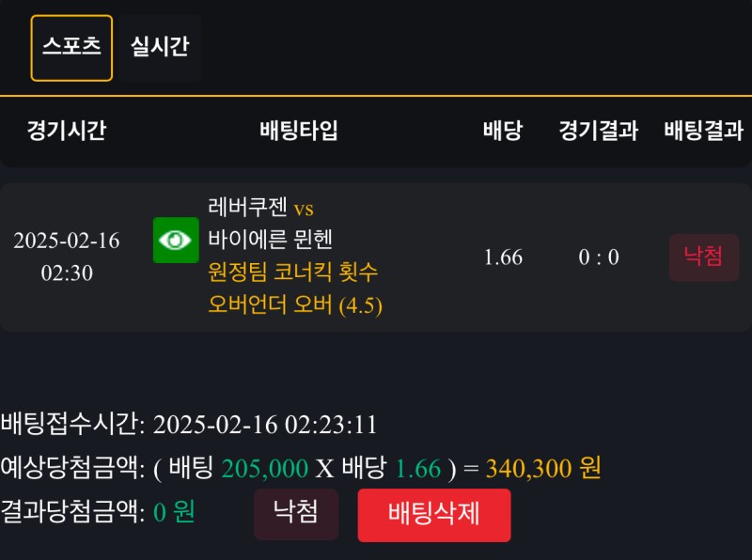This screenshot has height=560, width=752.
Task: Click the match time 2025-02-16 02:30
Action: click(67, 257)
